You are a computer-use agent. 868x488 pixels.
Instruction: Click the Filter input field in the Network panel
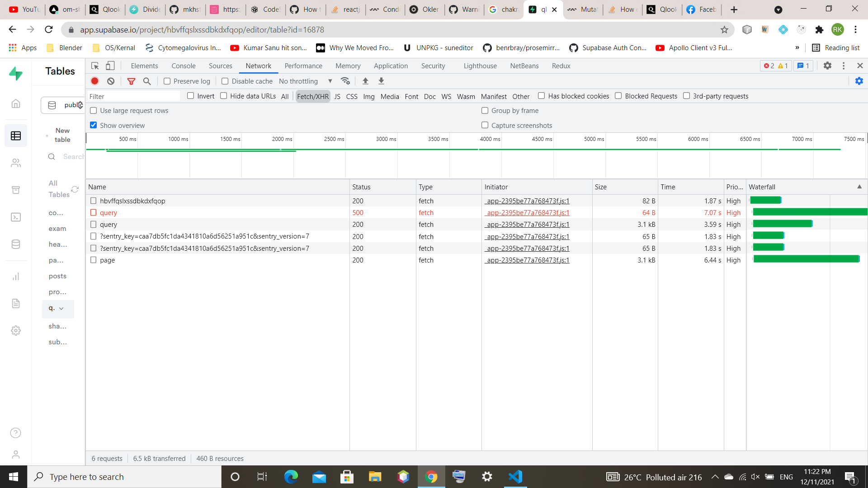(133, 96)
